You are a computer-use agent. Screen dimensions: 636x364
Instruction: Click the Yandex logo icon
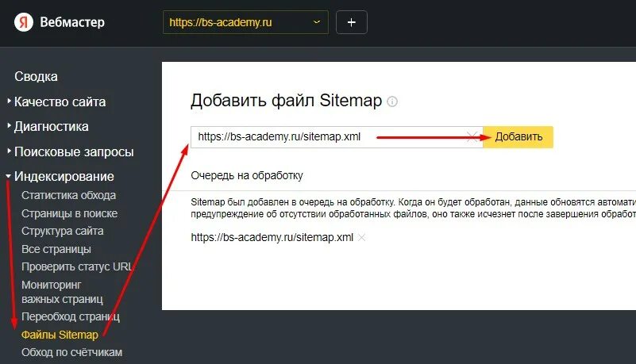coord(24,22)
